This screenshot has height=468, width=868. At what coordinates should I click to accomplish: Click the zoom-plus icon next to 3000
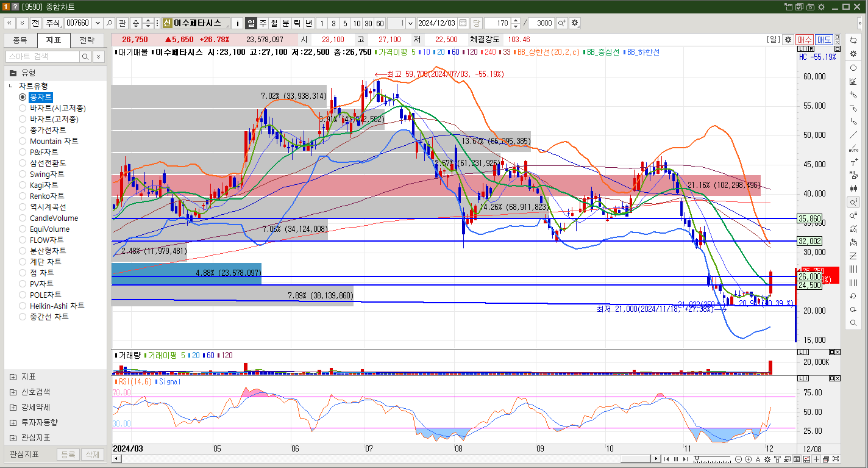click(x=561, y=23)
